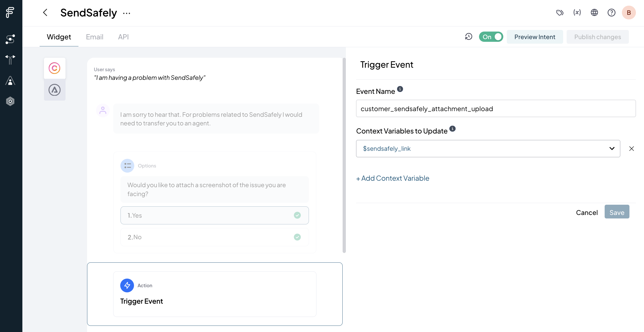Go back using the left chevron arrow

tap(45, 12)
